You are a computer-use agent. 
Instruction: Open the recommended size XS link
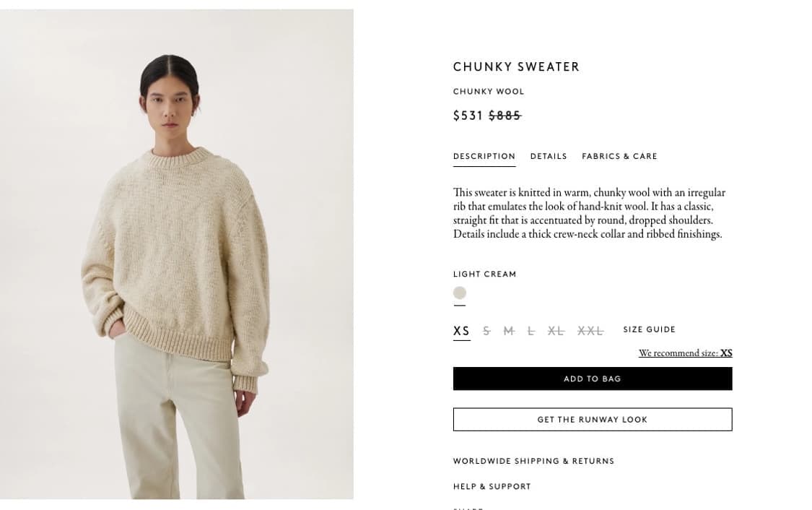point(685,353)
